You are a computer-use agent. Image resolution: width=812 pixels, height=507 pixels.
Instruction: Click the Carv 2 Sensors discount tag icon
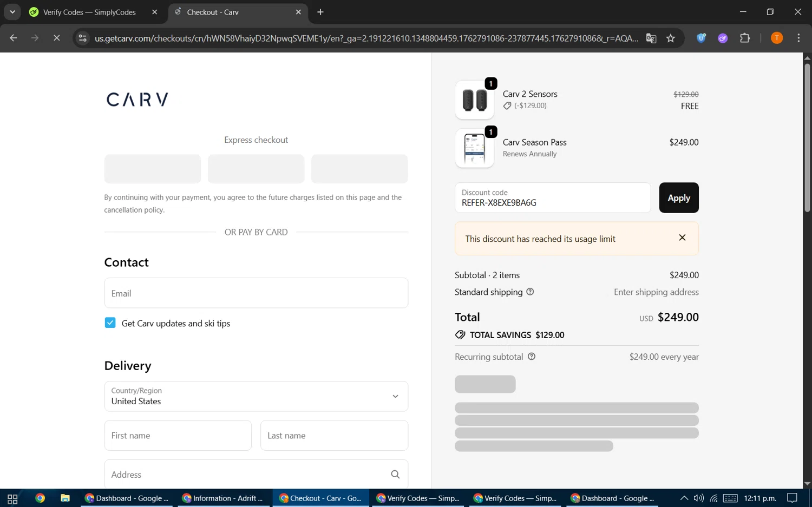click(507, 106)
